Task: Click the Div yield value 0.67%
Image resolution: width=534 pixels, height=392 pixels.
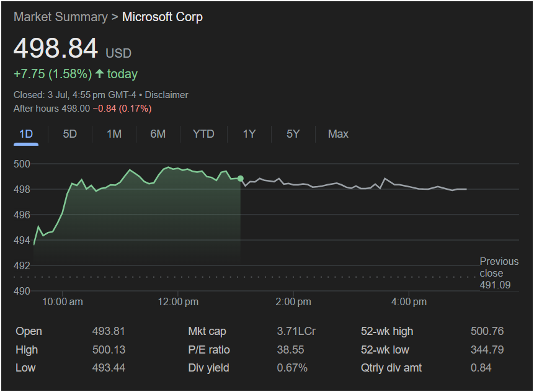Action: pos(292,368)
